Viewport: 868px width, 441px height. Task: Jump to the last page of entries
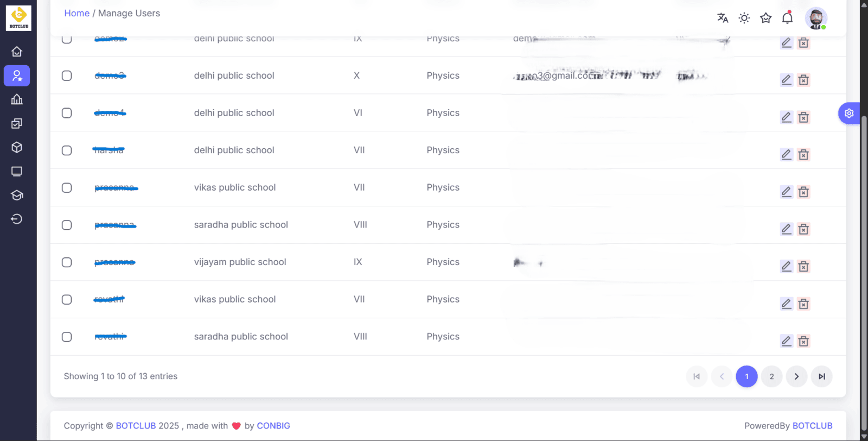point(821,376)
